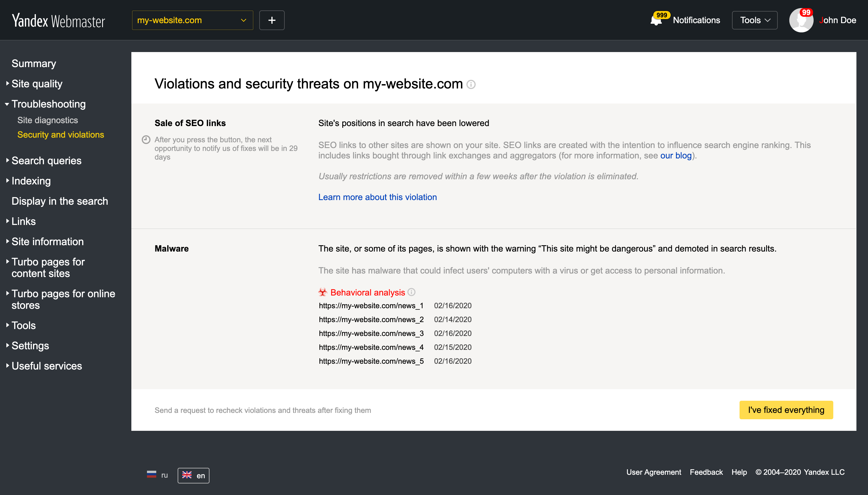Click the plus icon to add site
The image size is (868, 495).
(272, 21)
